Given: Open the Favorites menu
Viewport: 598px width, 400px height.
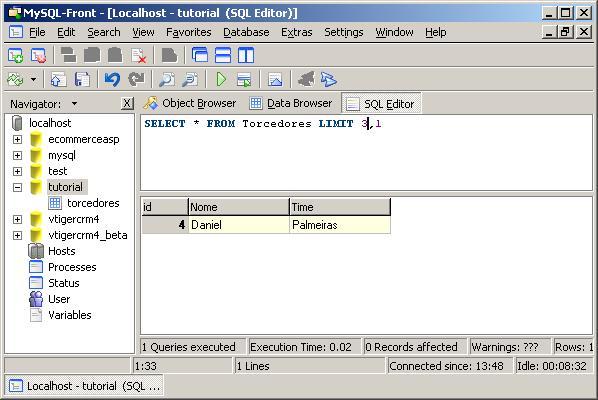Looking at the screenshot, I should coord(188,32).
